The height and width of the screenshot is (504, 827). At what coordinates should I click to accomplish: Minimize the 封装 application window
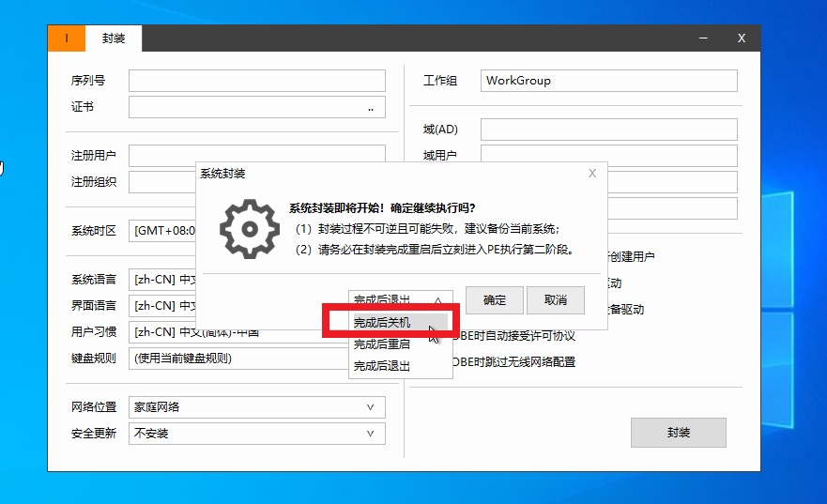(703, 38)
